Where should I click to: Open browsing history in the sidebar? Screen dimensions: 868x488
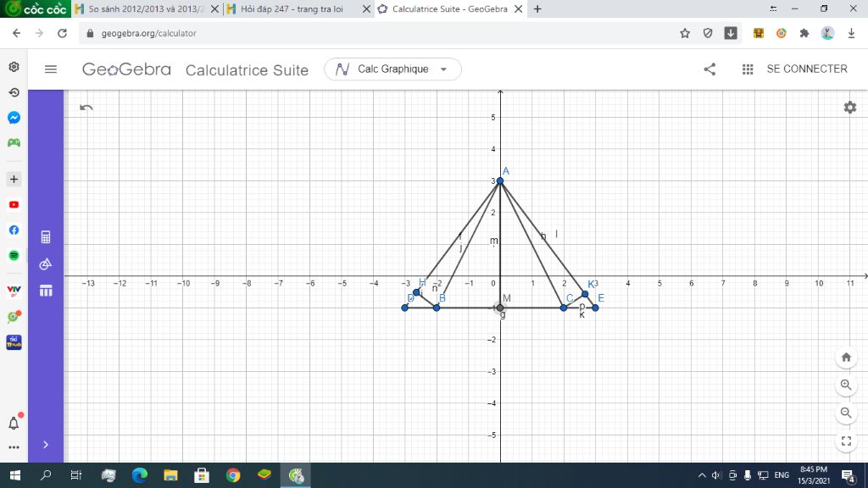tap(14, 91)
